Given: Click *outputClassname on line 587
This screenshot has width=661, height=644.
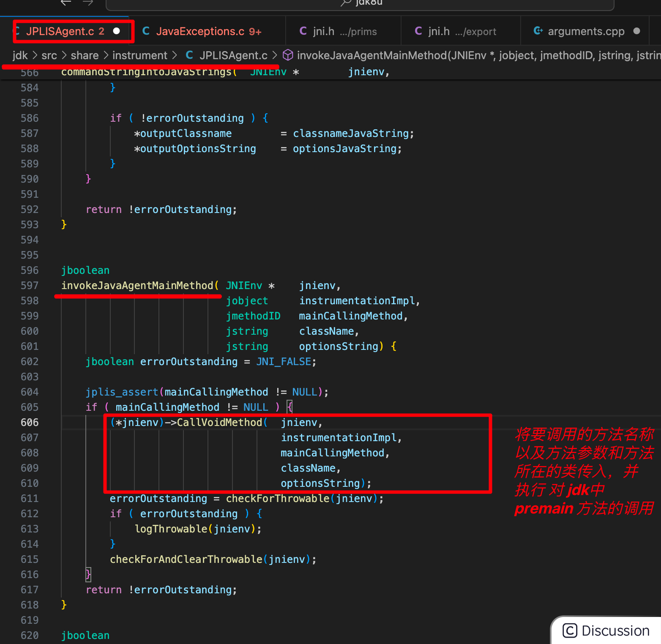Looking at the screenshot, I should pos(183,133).
